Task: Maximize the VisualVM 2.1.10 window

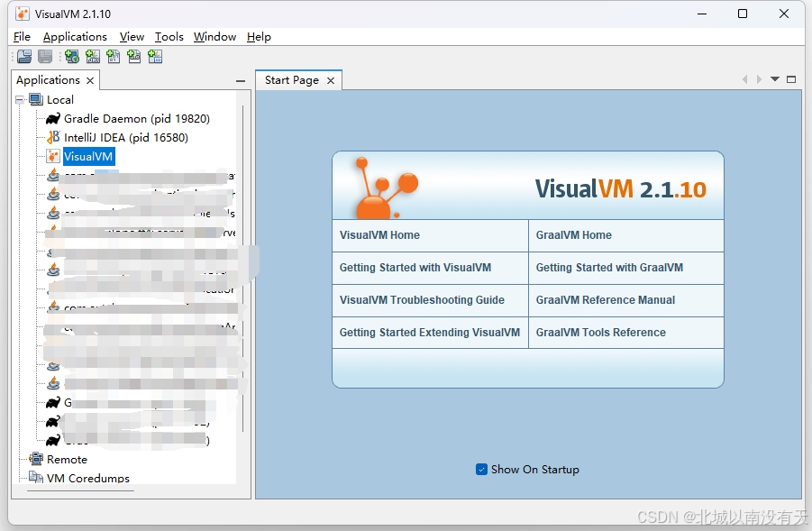Action: (x=742, y=14)
